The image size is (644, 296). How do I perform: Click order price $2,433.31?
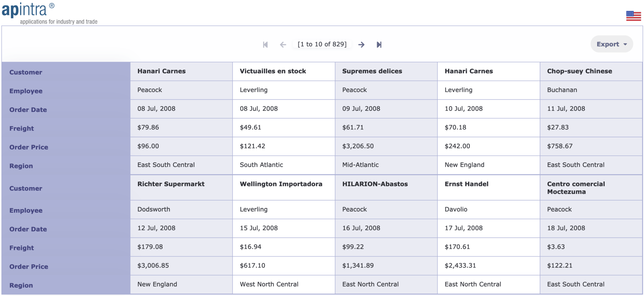click(x=460, y=265)
